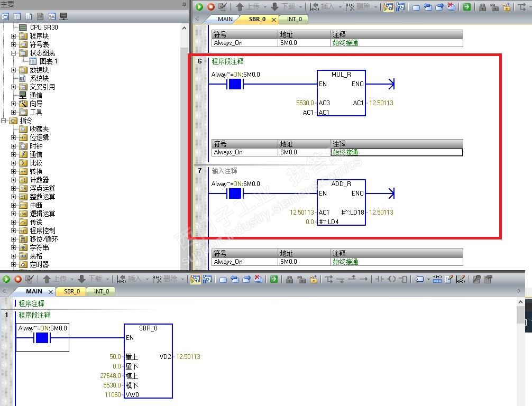The height and width of the screenshot is (406, 532).
Task: Open 上传 dropdown arrow in MAIN editor toolbar
Action: pyautogui.click(x=72, y=280)
